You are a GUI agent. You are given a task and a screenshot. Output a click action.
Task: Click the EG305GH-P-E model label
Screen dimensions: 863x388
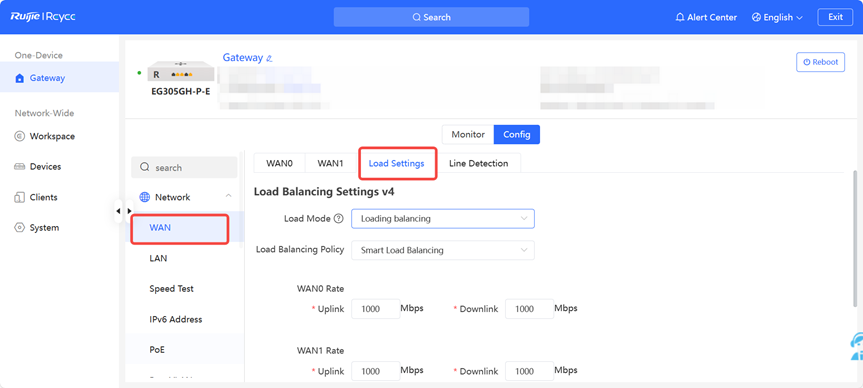[x=181, y=92]
